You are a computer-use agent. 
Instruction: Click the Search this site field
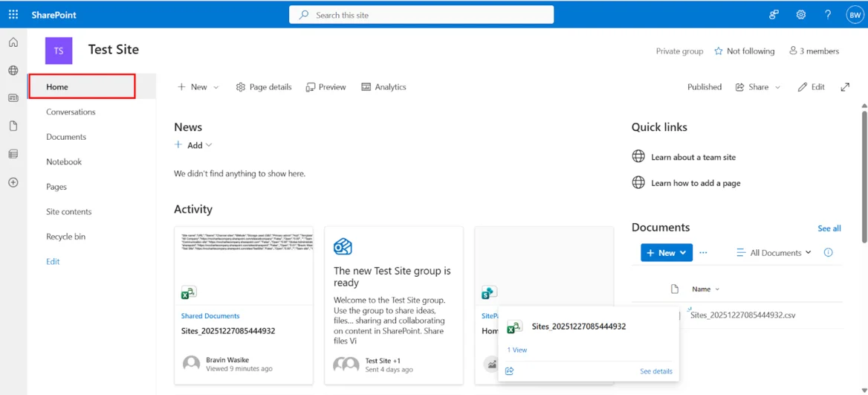[421, 15]
